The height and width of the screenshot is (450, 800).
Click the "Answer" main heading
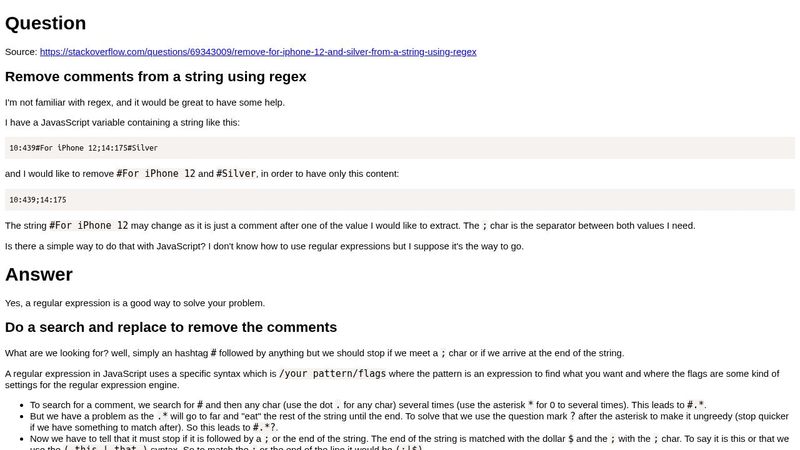38,274
